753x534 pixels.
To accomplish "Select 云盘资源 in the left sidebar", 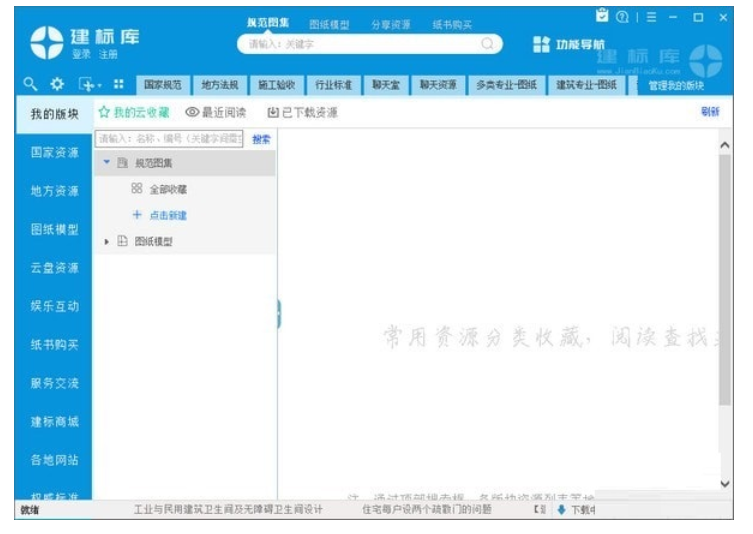I will pyautogui.click(x=54, y=268).
